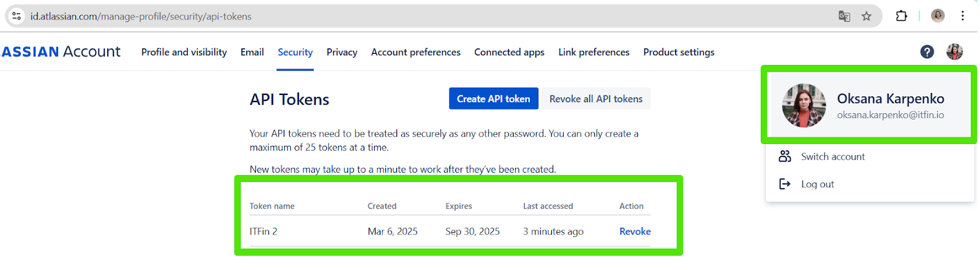This screenshot has height=270, width=980.
Task: Click the Switch account people icon
Action: [x=785, y=156]
